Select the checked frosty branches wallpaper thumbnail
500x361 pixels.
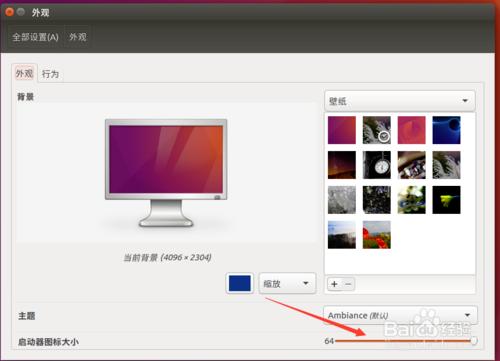point(377,130)
